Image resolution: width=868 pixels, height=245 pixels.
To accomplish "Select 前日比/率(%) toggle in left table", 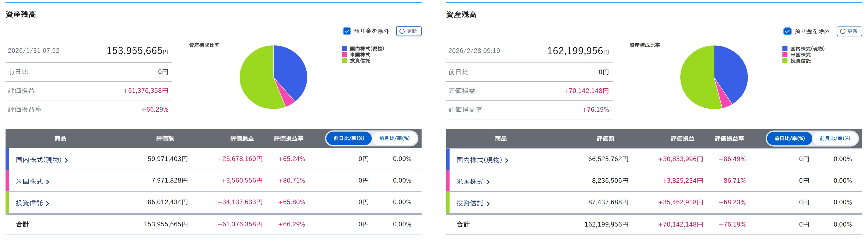I will click(x=349, y=138).
